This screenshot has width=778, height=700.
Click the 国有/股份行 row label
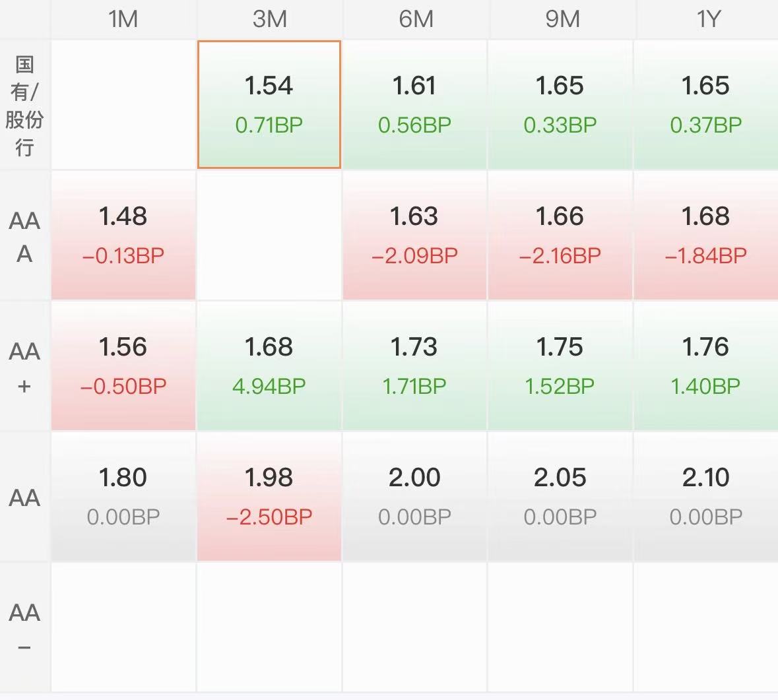click(x=24, y=105)
